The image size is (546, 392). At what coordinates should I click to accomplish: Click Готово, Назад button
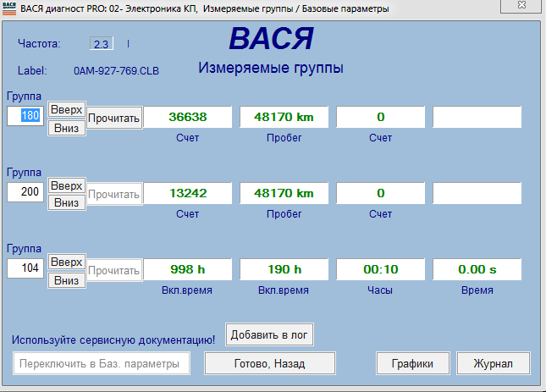click(x=270, y=363)
